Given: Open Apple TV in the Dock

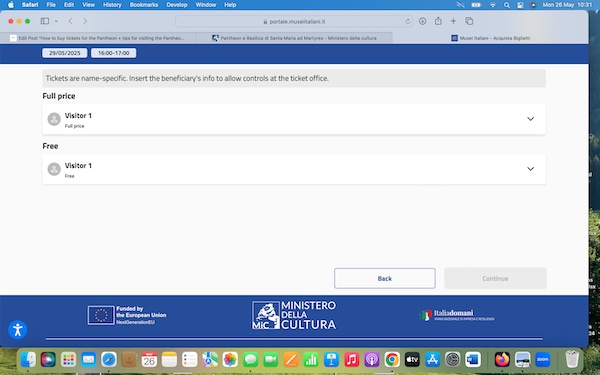Looking at the screenshot, I should 412,360.
